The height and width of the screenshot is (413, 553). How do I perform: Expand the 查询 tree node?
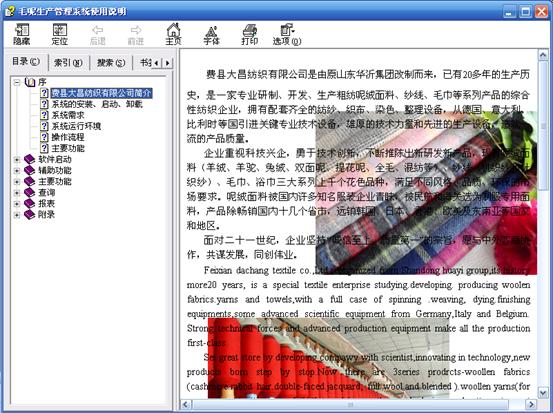(17, 193)
